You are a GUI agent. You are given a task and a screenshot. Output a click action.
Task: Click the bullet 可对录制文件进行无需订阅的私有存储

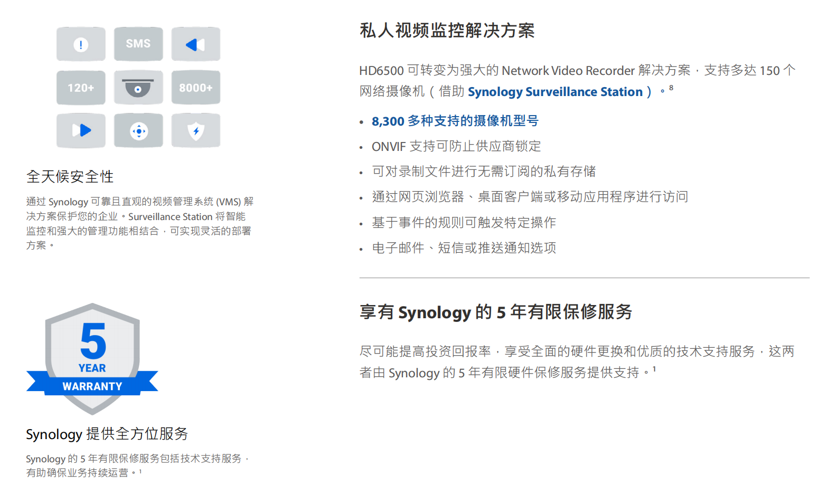(484, 172)
